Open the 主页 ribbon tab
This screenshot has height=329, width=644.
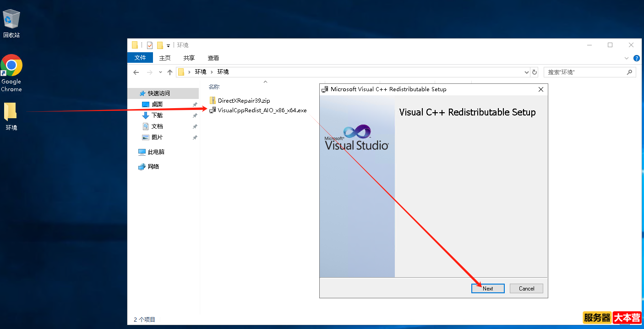165,58
